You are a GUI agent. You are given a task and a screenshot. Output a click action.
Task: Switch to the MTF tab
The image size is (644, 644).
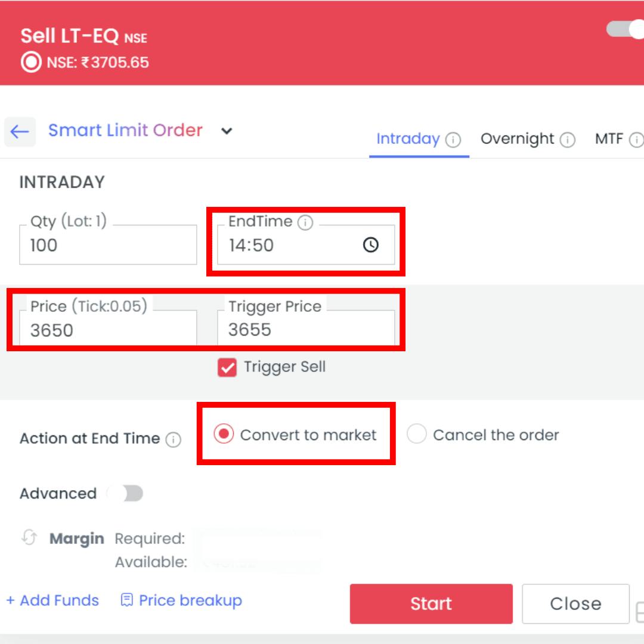click(x=609, y=139)
